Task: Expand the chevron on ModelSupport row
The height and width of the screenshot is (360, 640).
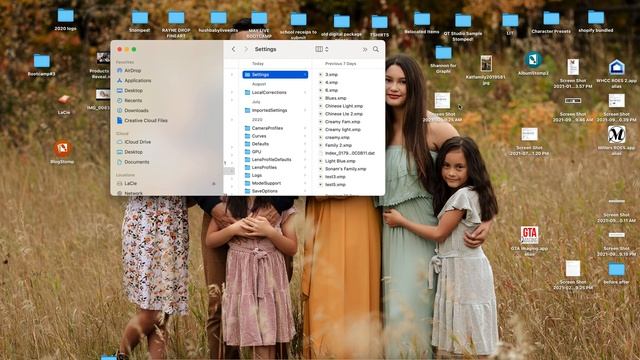Action: (305, 183)
